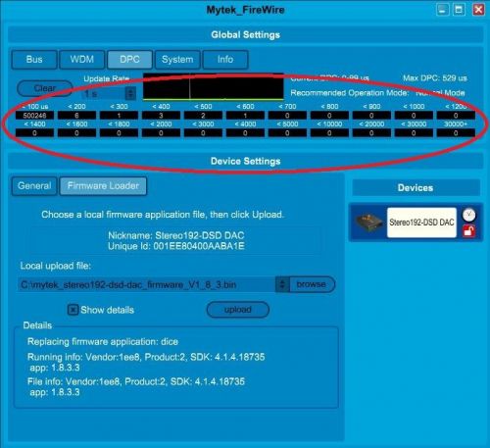Toggle the red unlock padlock icon
The width and height of the screenshot is (490, 448).
point(469,231)
